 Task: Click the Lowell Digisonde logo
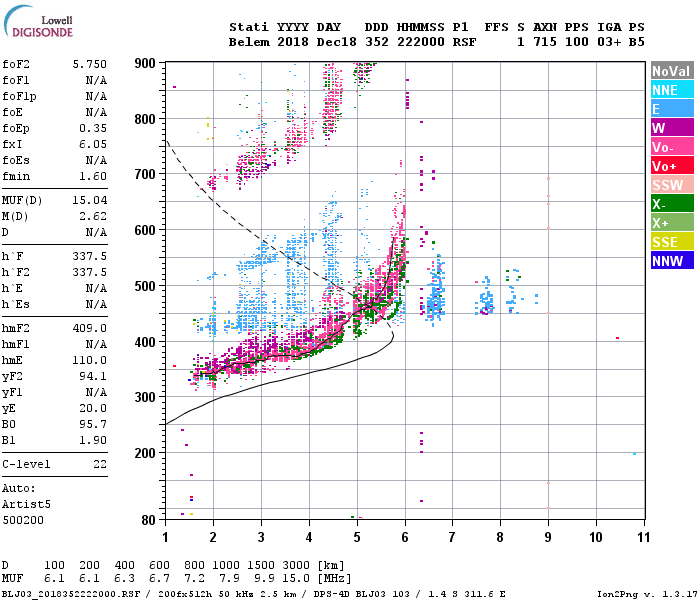pyautogui.click(x=38, y=21)
